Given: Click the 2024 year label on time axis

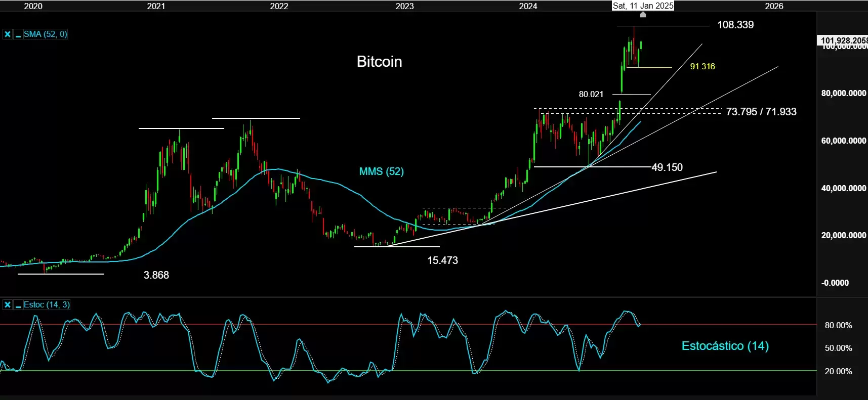Looking at the screenshot, I should point(528,6).
